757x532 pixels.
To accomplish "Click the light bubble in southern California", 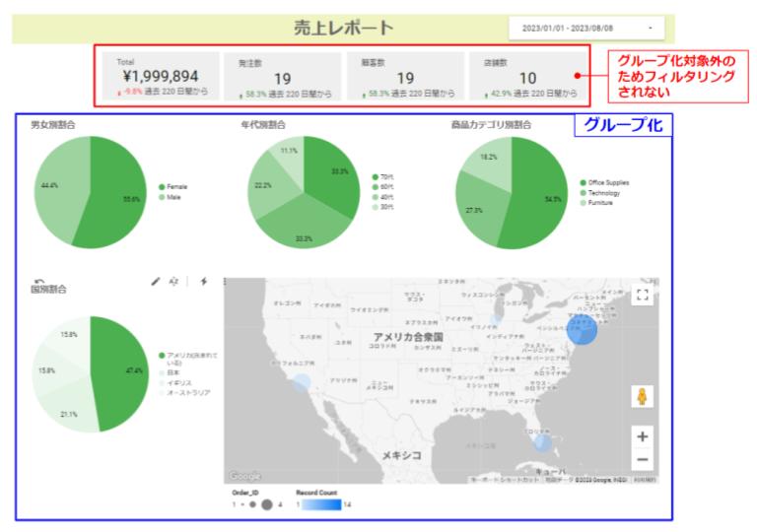I will tap(302, 382).
